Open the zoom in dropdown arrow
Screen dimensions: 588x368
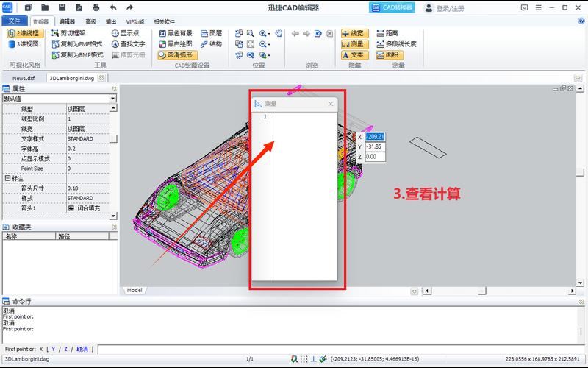click(x=269, y=33)
